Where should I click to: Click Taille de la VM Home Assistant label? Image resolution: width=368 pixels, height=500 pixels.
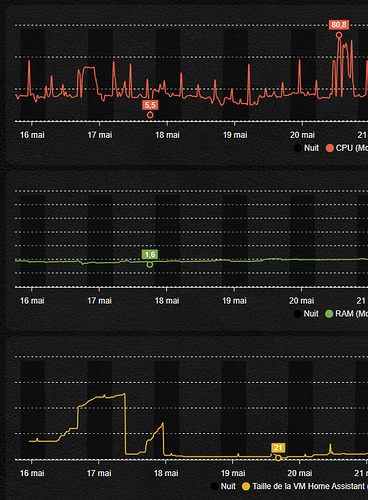310,486
